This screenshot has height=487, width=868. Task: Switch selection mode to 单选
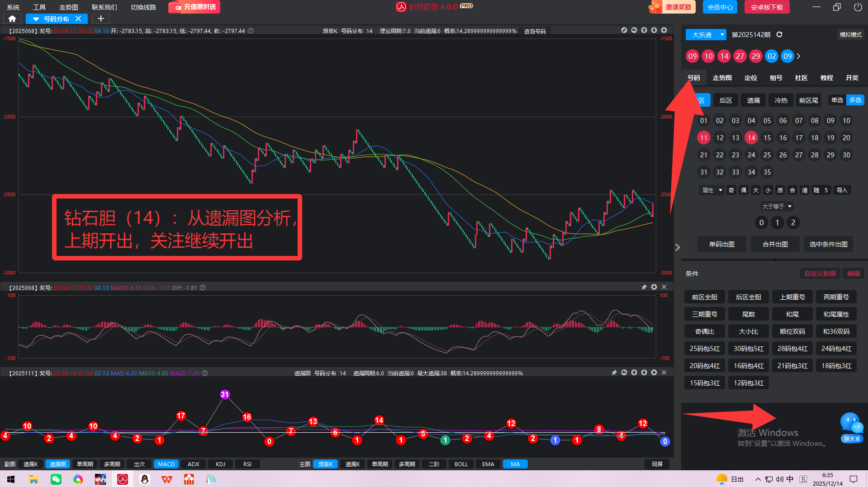(837, 100)
